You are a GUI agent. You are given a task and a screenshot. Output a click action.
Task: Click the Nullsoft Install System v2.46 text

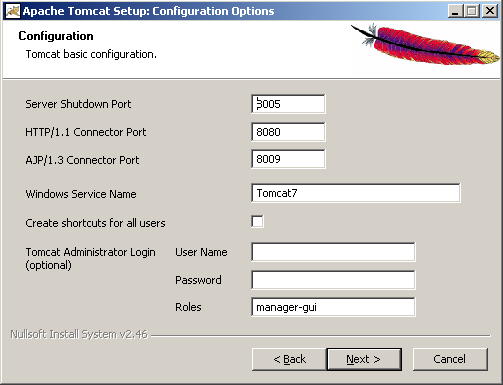click(79, 334)
